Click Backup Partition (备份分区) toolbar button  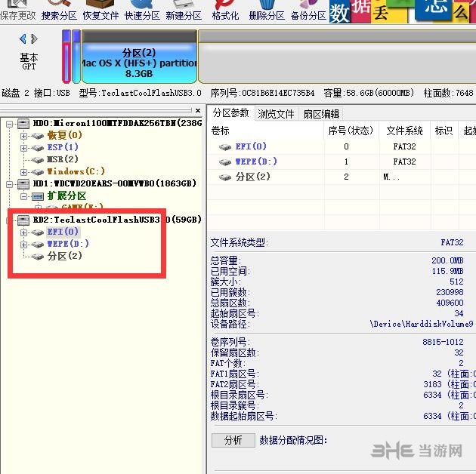(x=308, y=11)
